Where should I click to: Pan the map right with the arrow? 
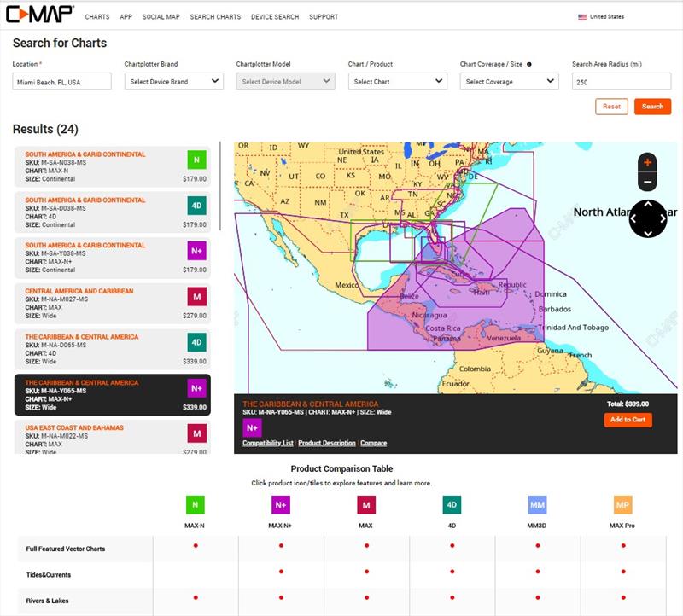(x=663, y=219)
